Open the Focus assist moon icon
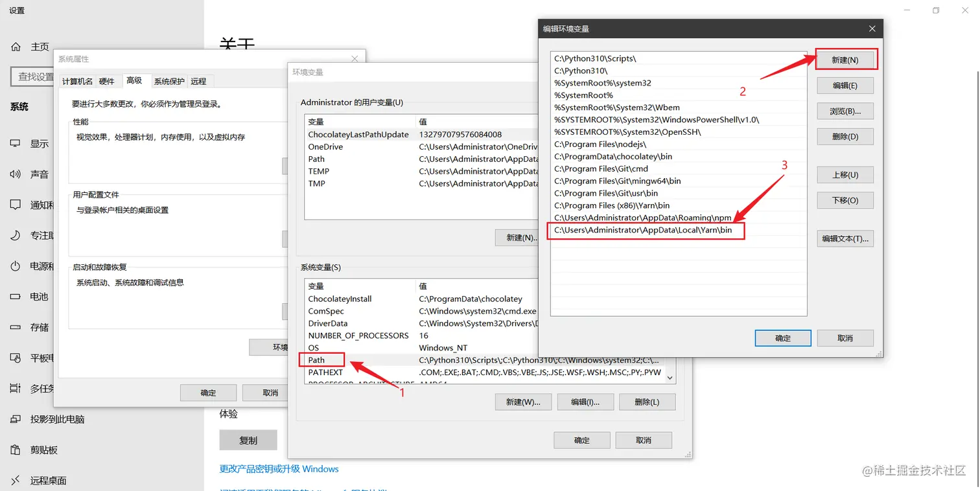The height and width of the screenshot is (491, 980). [x=16, y=235]
